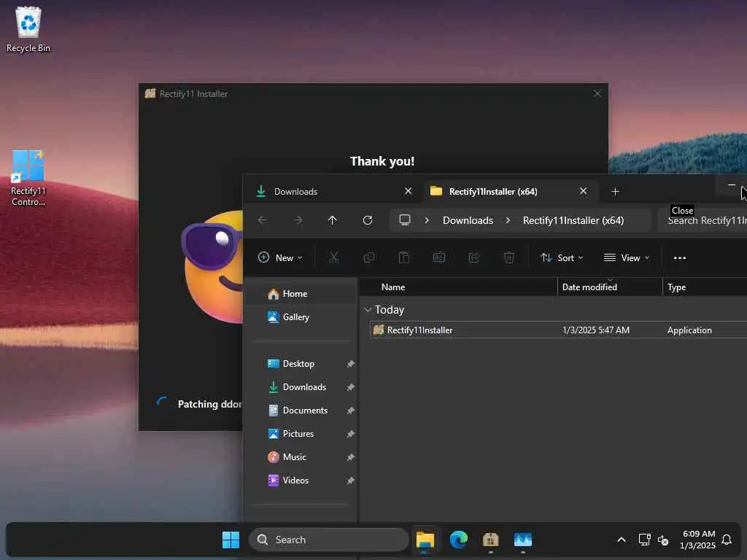The height and width of the screenshot is (560, 747).
Task: Open the Sort dropdown
Action: point(562,257)
